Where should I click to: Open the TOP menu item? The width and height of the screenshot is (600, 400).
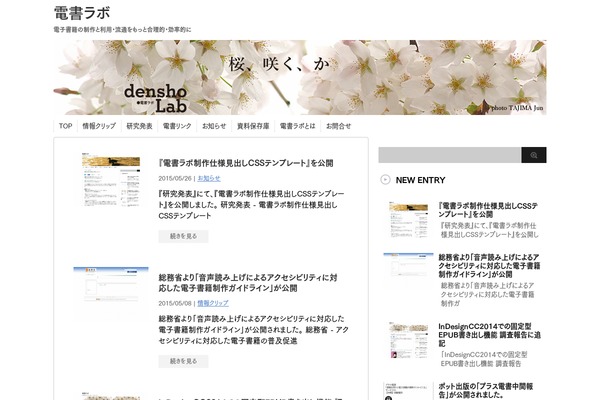pos(65,126)
